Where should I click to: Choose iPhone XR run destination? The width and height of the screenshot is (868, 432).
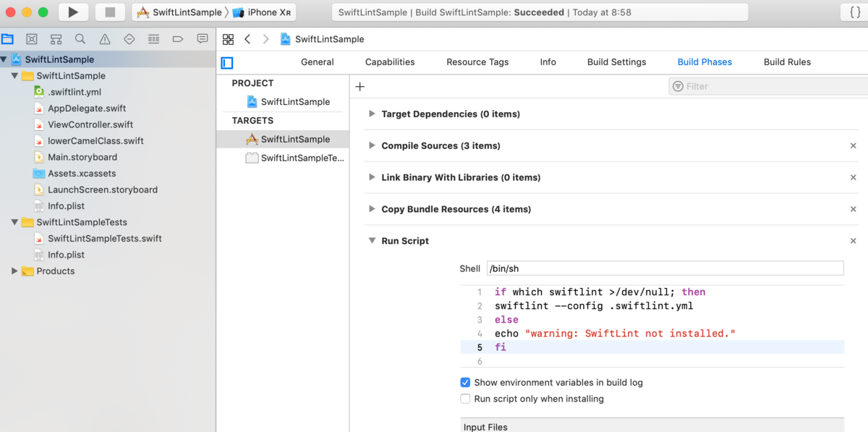tap(262, 12)
